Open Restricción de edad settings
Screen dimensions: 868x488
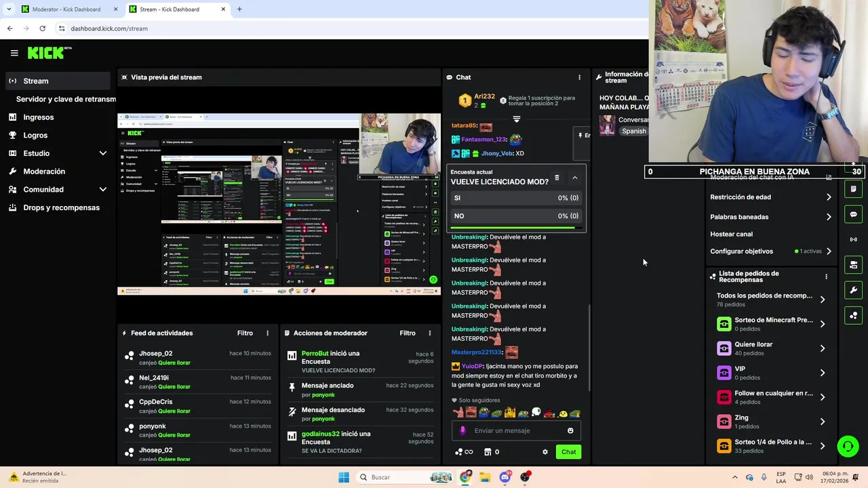point(771,197)
